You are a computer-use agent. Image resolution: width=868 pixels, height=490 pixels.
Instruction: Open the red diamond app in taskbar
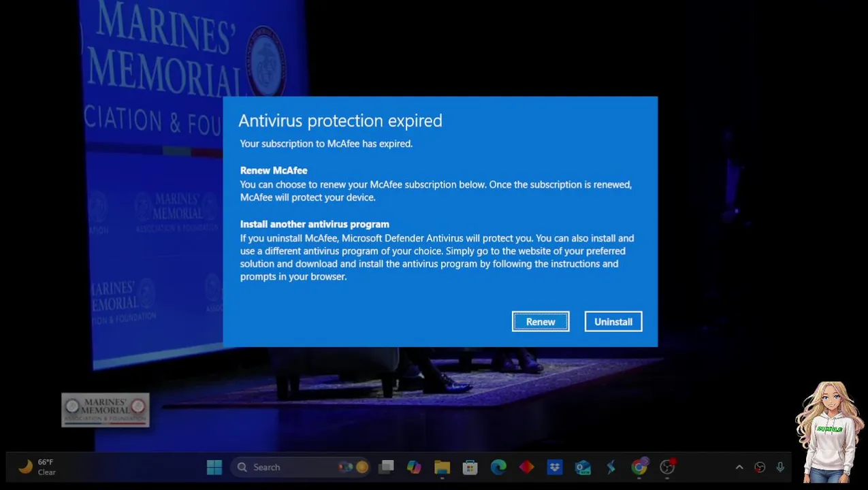[x=526, y=467]
